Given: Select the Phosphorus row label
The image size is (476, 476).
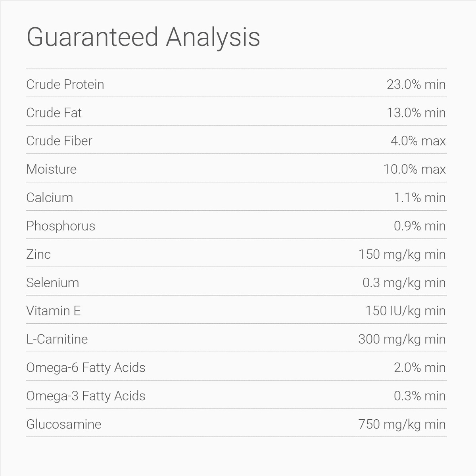Looking at the screenshot, I should click(x=61, y=226).
